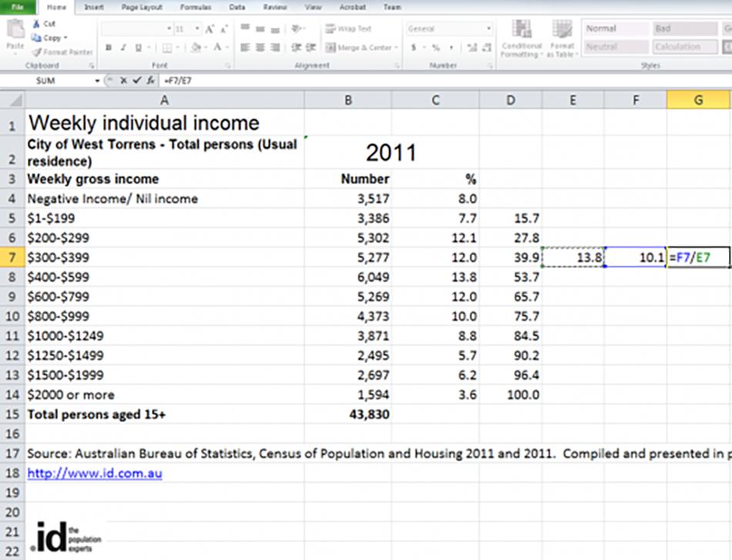Open the Copy dropdown arrow
This screenshot has height=560, width=732.
(65, 38)
